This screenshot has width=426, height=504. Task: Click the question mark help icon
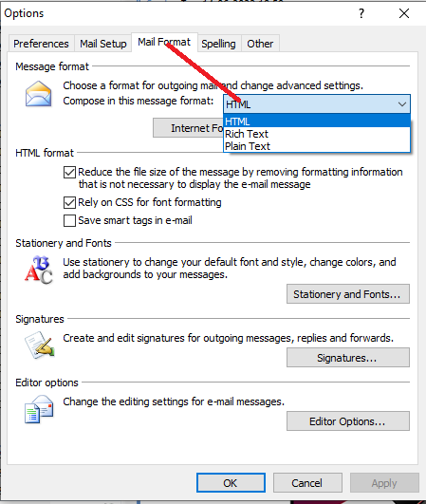click(x=361, y=13)
